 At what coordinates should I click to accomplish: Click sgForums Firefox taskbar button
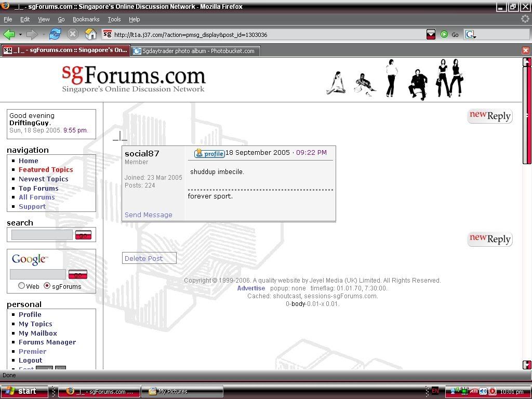click(x=99, y=392)
